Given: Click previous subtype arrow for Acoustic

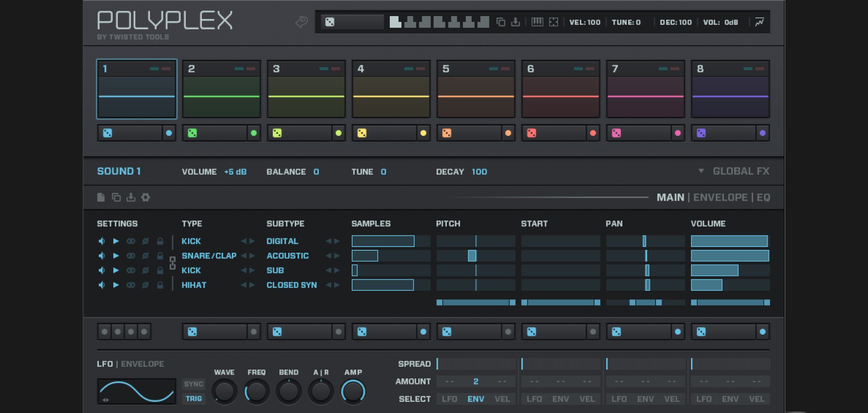Looking at the screenshot, I should pyautogui.click(x=328, y=256).
